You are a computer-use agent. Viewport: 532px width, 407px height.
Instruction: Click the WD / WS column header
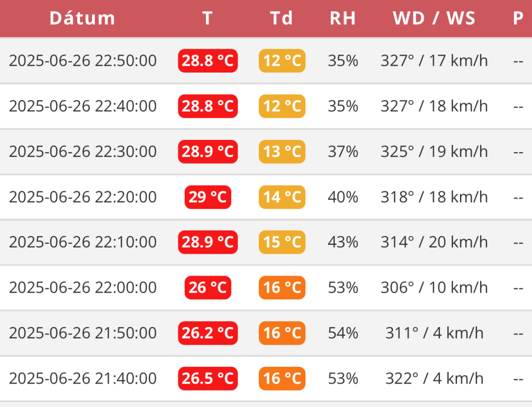tap(434, 18)
